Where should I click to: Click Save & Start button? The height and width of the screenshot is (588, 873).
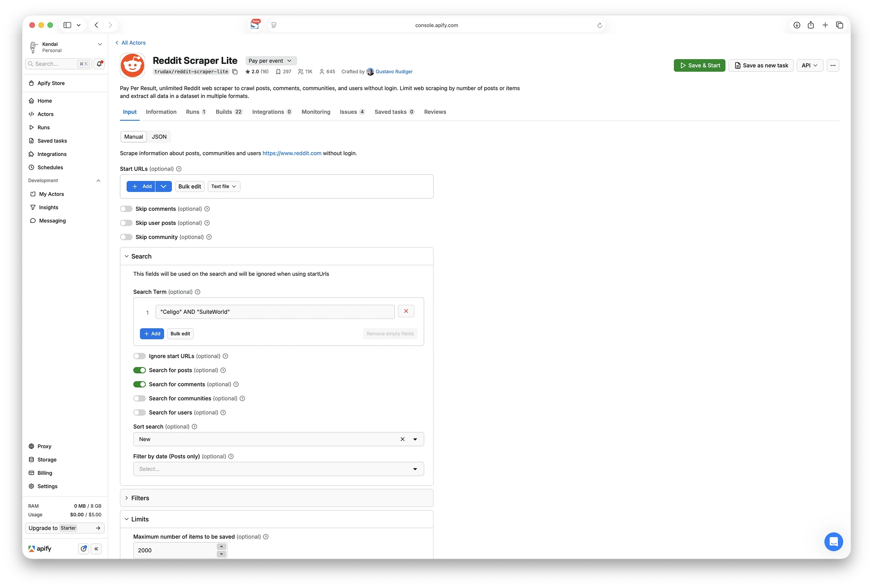point(699,65)
